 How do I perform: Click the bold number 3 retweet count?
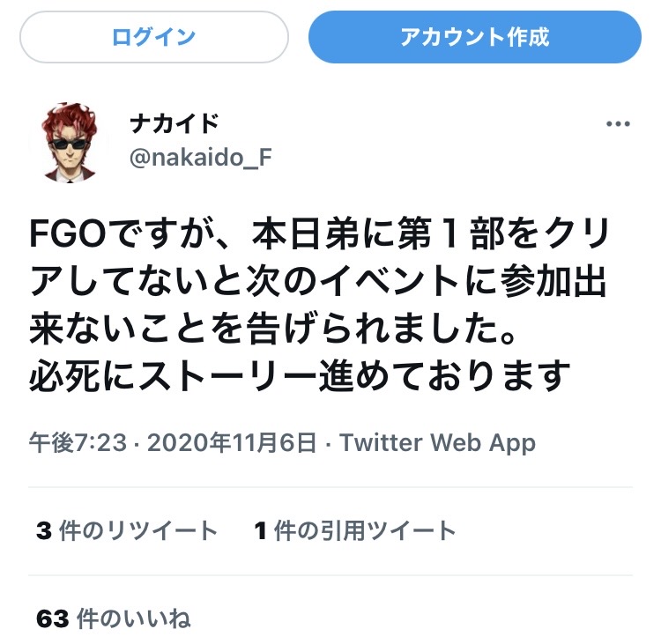coord(44,530)
